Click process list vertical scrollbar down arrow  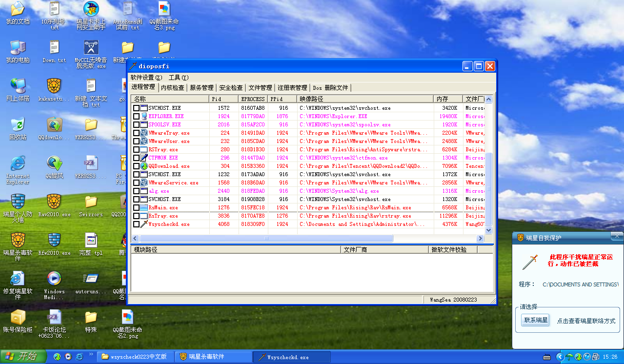(x=489, y=230)
